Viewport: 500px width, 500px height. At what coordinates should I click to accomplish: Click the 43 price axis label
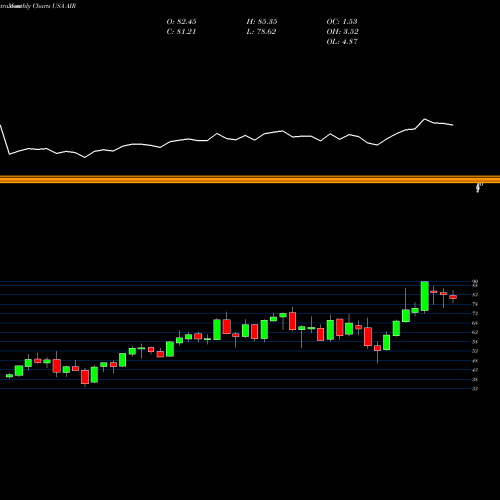pyautogui.click(x=475, y=370)
